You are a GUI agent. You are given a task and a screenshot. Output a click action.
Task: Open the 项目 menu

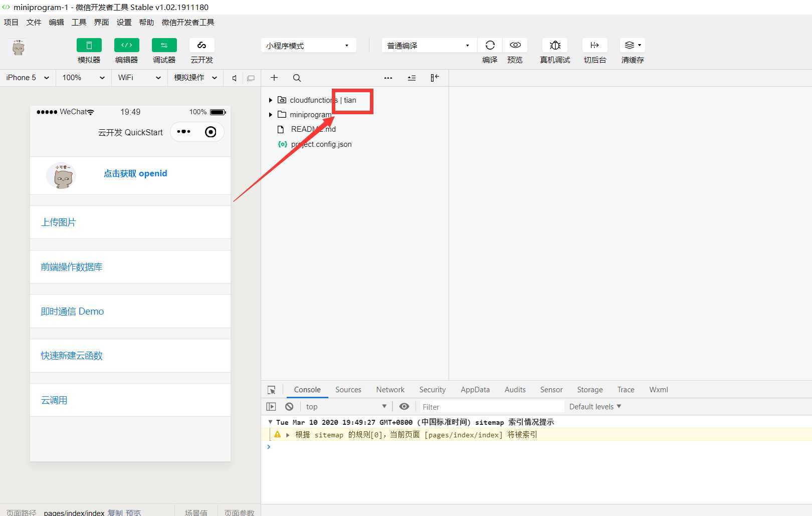tap(11, 22)
